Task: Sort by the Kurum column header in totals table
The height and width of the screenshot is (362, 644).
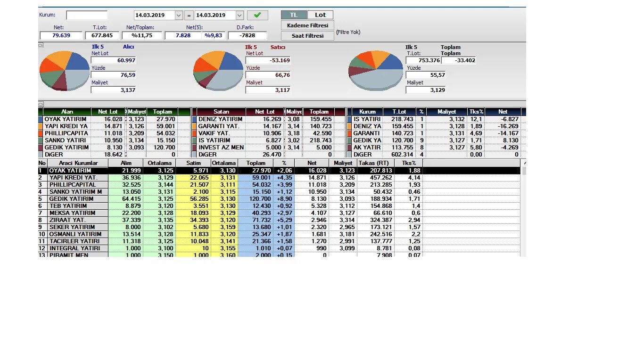Action: coord(368,112)
